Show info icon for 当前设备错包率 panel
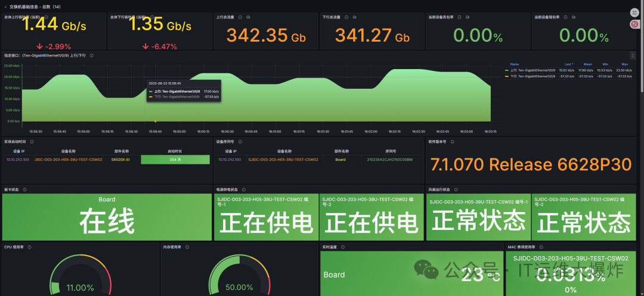This screenshot has width=644, height=296. [x=565, y=17]
